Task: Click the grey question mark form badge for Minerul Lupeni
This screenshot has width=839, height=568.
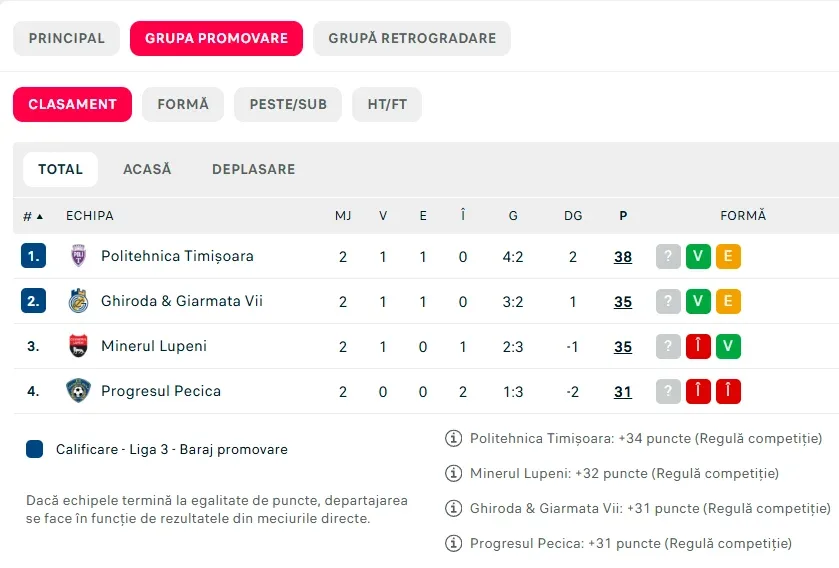Action: click(x=668, y=346)
